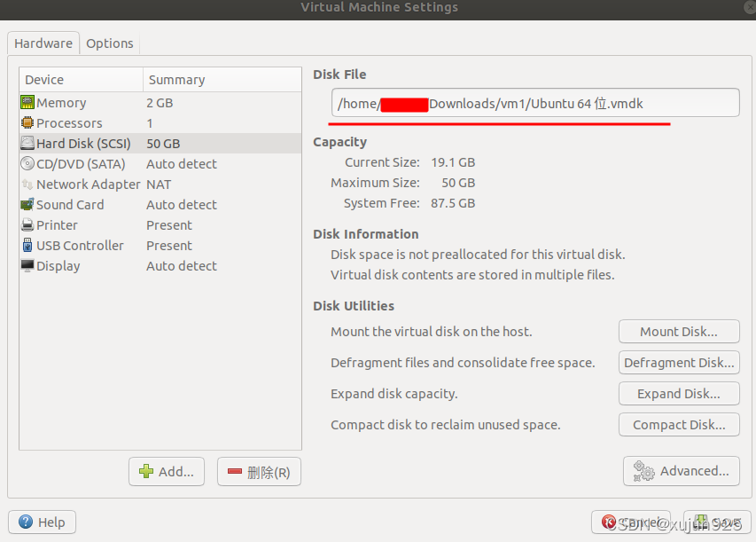Click the CD/DVD Auto detect summary
Image resolution: width=756 pixels, height=542 pixels.
(x=182, y=163)
